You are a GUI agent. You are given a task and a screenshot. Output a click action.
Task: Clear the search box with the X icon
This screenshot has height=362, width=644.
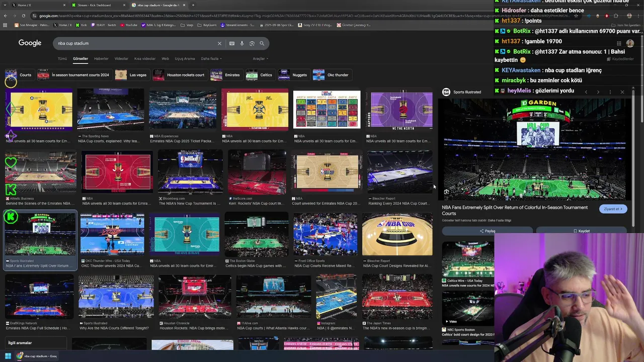(x=219, y=43)
